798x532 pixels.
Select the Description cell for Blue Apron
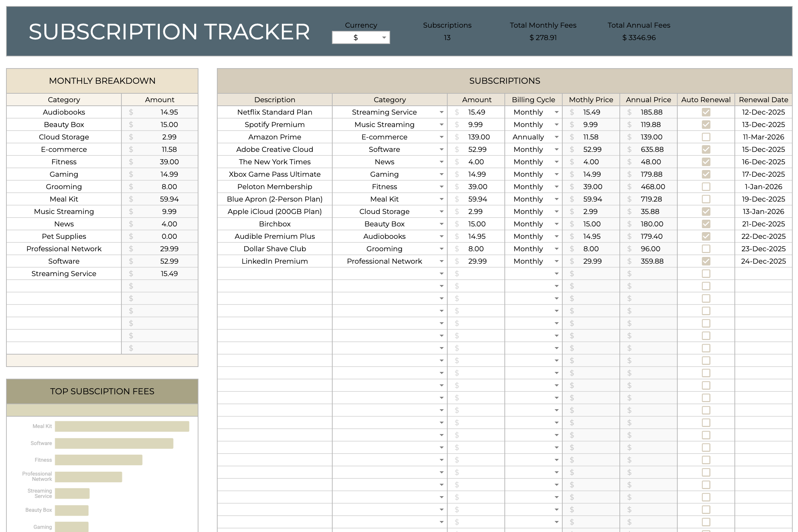pyautogui.click(x=274, y=199)
